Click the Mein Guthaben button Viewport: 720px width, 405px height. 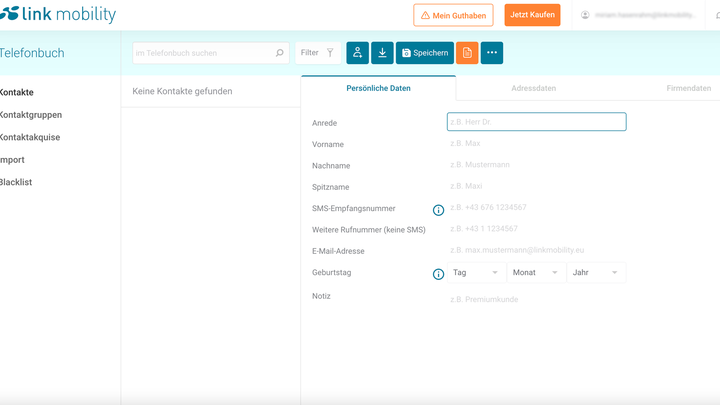(x=453, y=15)
